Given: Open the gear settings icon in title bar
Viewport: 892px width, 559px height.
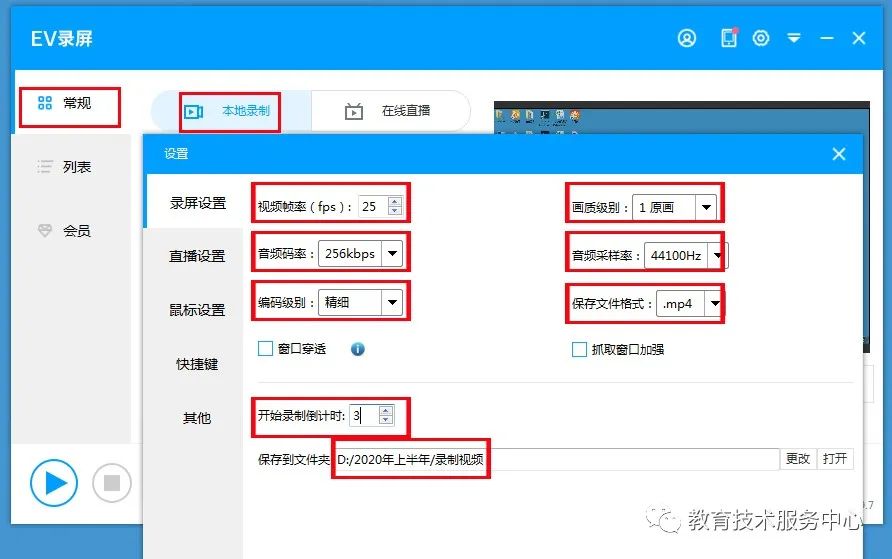Looking at the screenshot, I should [x=761, y=38].
